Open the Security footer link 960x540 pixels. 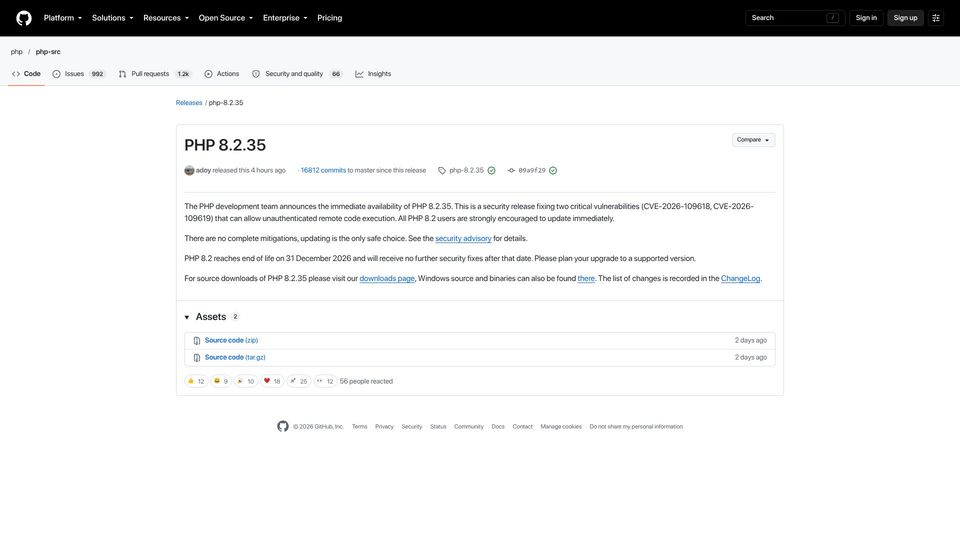tap(411, 427)
